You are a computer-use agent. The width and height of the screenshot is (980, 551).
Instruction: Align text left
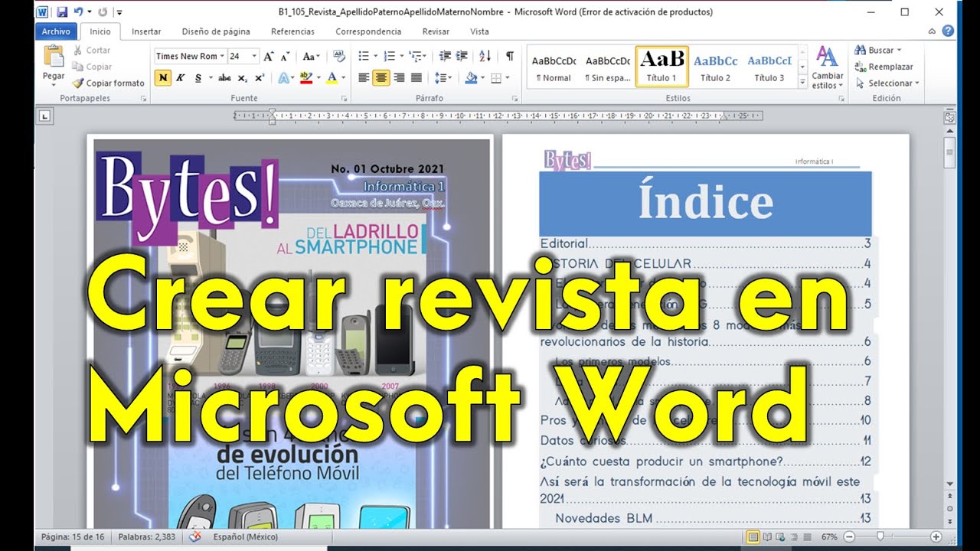364,77
